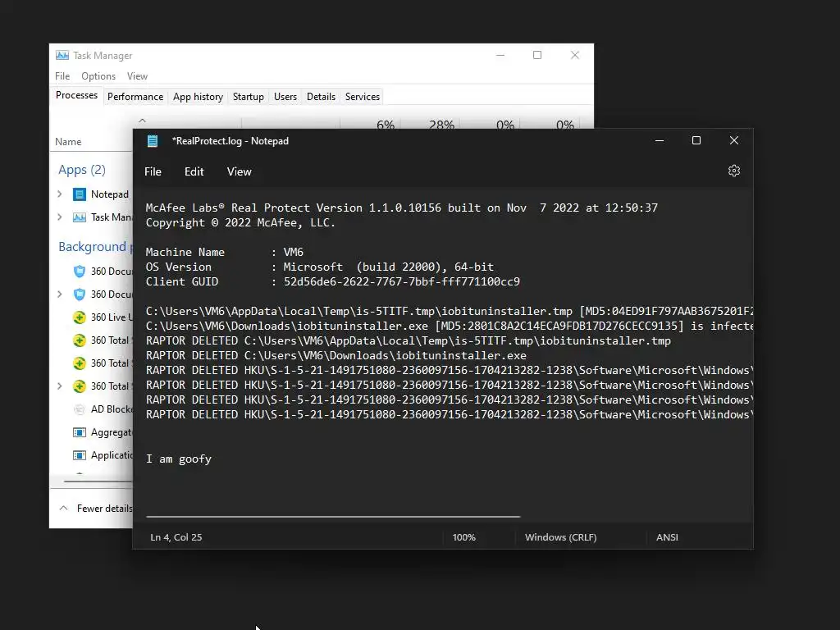Click 'OS Version' line in log
Screen dimensions: 840x630
pos(320,267)
